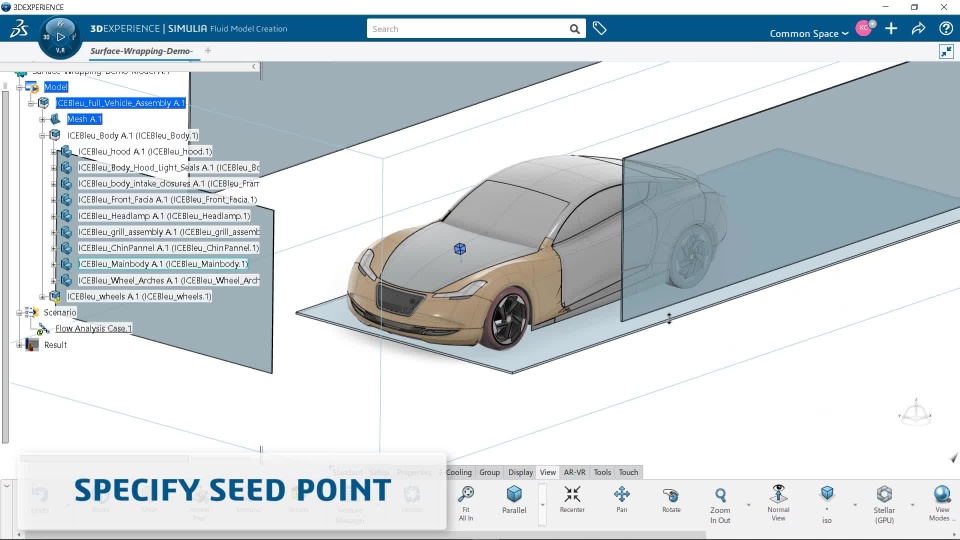Expand ICEBleu_Headlamp A.1 node

(x=54, y=216)
